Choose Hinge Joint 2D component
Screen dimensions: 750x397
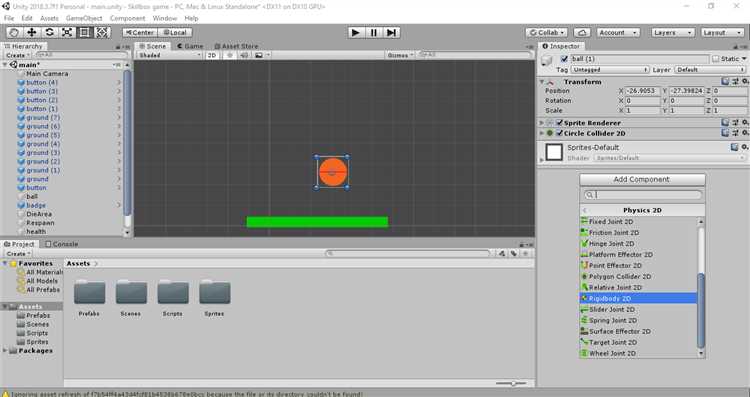tap(639, 243)
